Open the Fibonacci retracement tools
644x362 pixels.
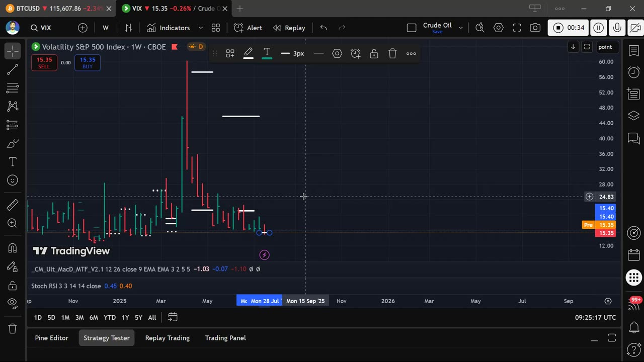point(13,88)
